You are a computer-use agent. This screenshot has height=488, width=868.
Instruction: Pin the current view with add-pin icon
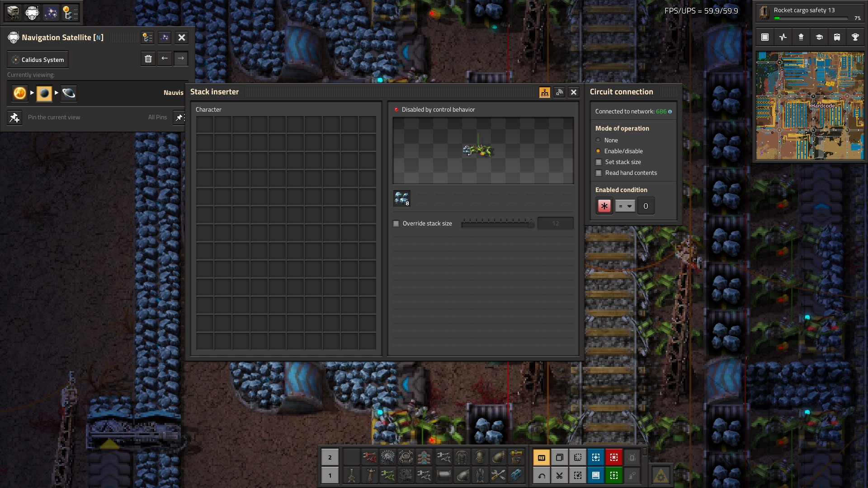pos(14,117)
